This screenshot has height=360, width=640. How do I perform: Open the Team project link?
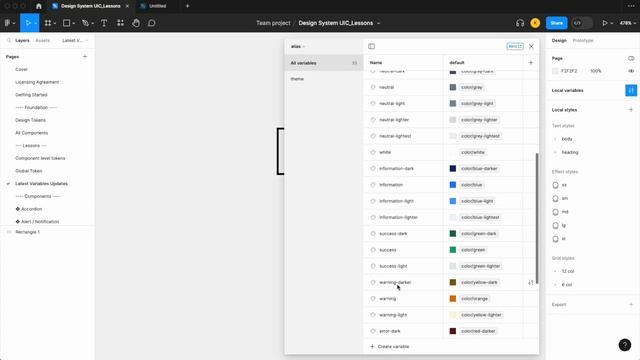point(273,23)
